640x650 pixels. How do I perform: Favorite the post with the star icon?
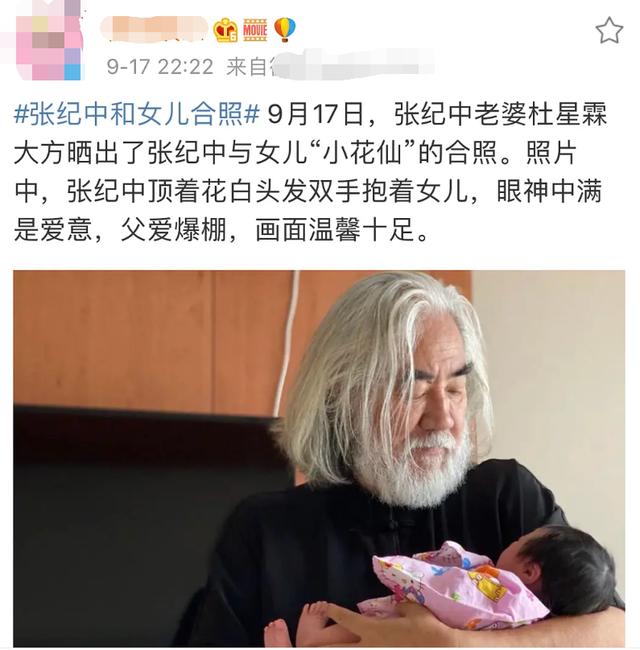pyautogui.click(x=609, y=30)
